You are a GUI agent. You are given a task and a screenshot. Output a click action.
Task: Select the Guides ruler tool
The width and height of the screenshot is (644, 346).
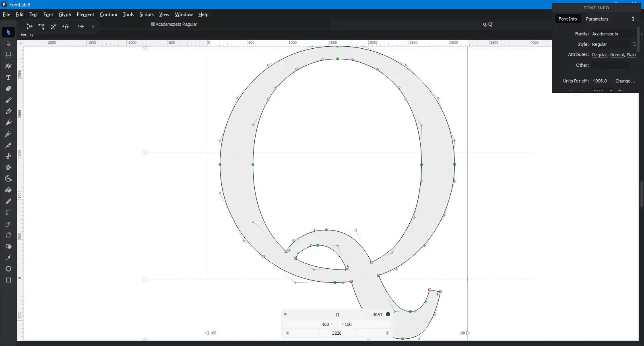(x=8, y=201)
